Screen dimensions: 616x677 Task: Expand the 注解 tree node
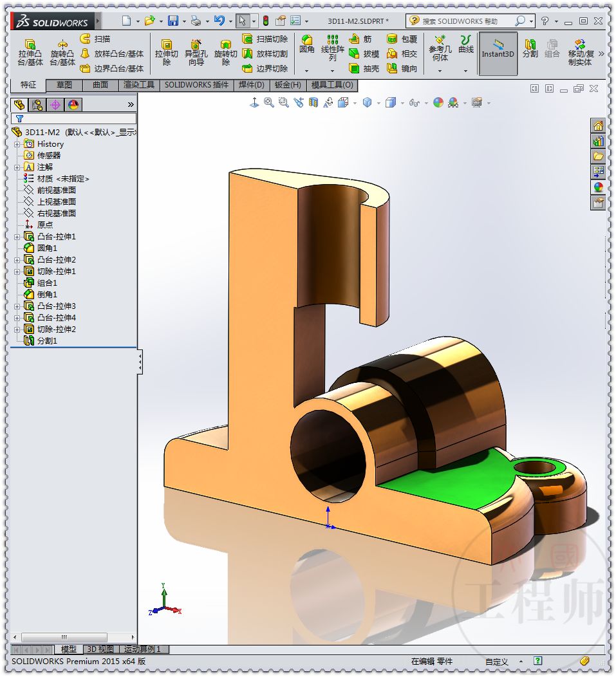tap(17, 167)
